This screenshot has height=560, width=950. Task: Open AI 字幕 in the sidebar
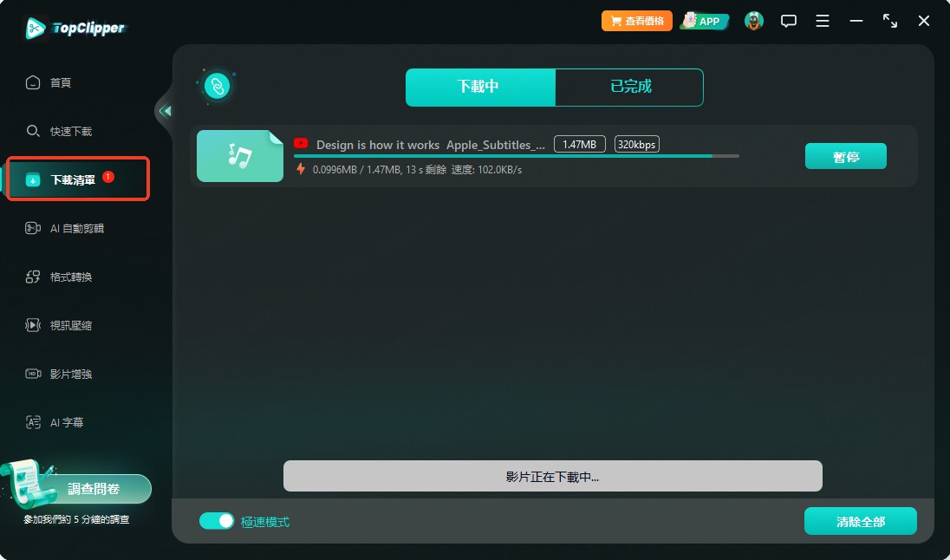(67, 422)
